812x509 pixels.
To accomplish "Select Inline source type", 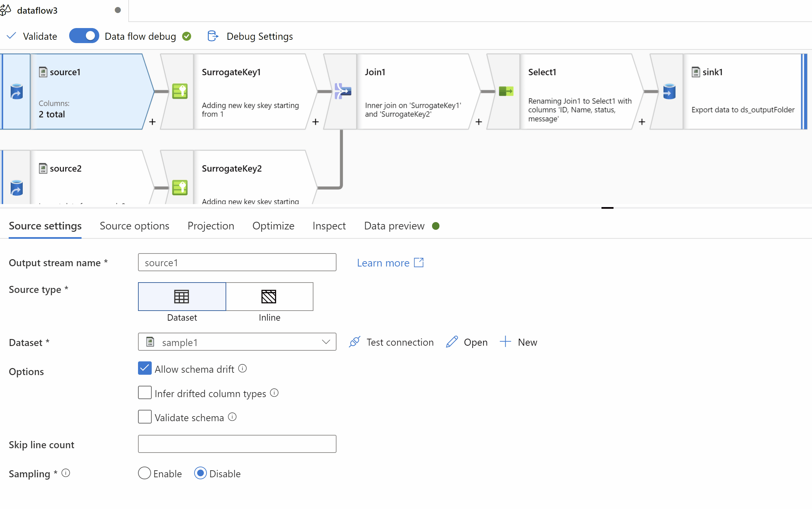I will pos(269,297).
